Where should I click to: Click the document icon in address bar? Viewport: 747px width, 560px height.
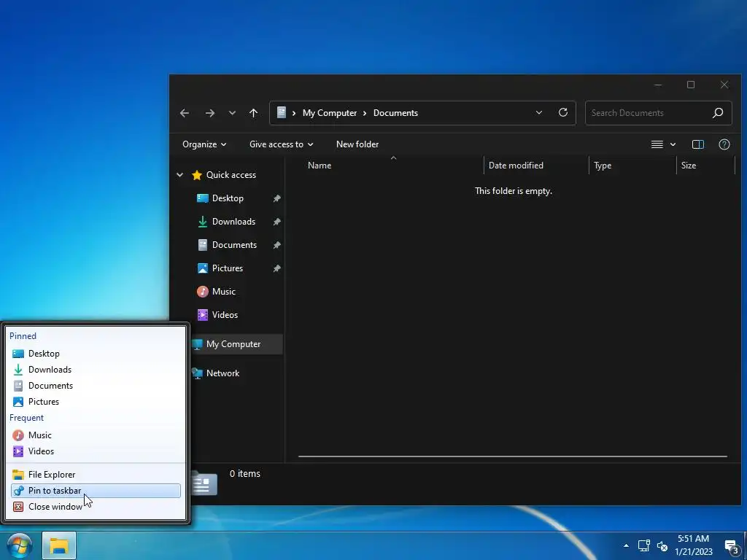pos(282,112)
